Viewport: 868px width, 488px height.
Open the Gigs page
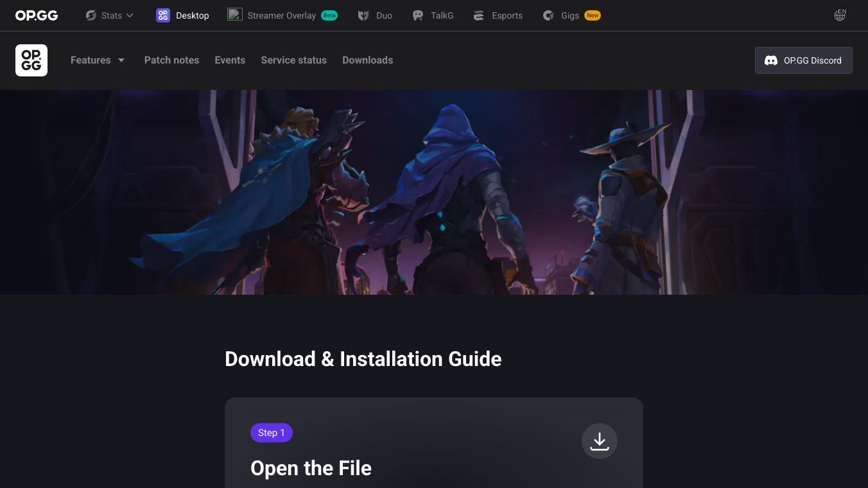click(x=570, y=15)
